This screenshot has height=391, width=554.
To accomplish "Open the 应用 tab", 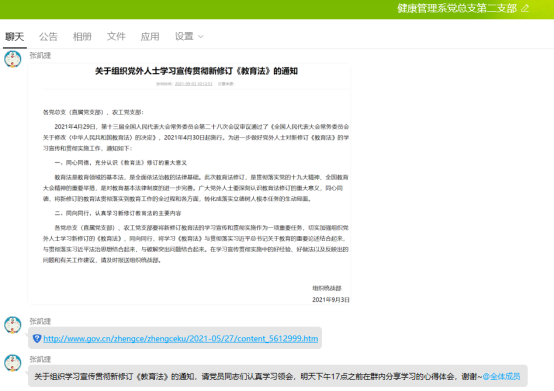I will [150, 36].
